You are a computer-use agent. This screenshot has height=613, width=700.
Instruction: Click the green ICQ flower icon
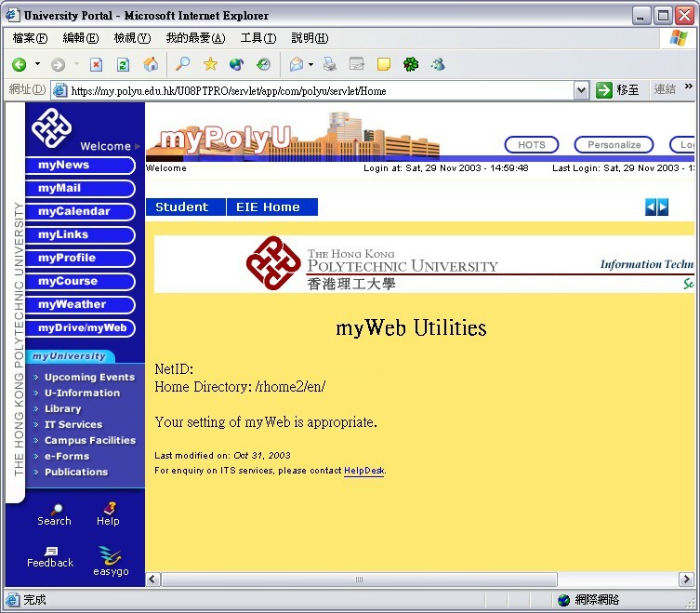tap(411, 65)
